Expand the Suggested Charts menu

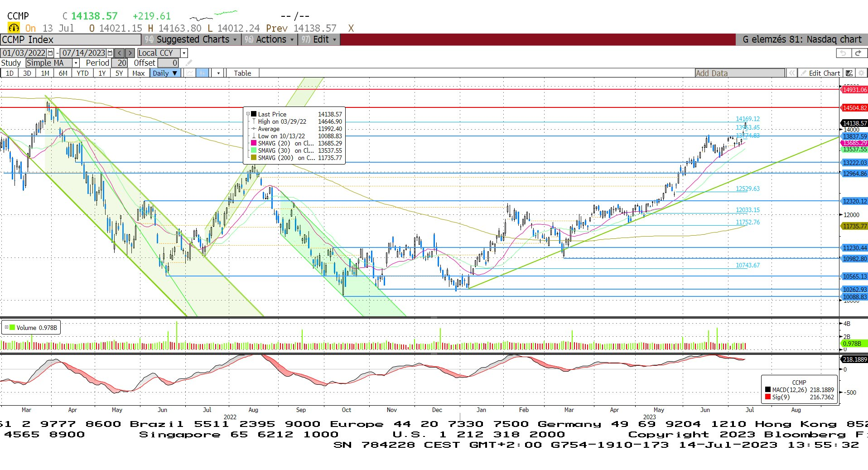click(191, 39)
